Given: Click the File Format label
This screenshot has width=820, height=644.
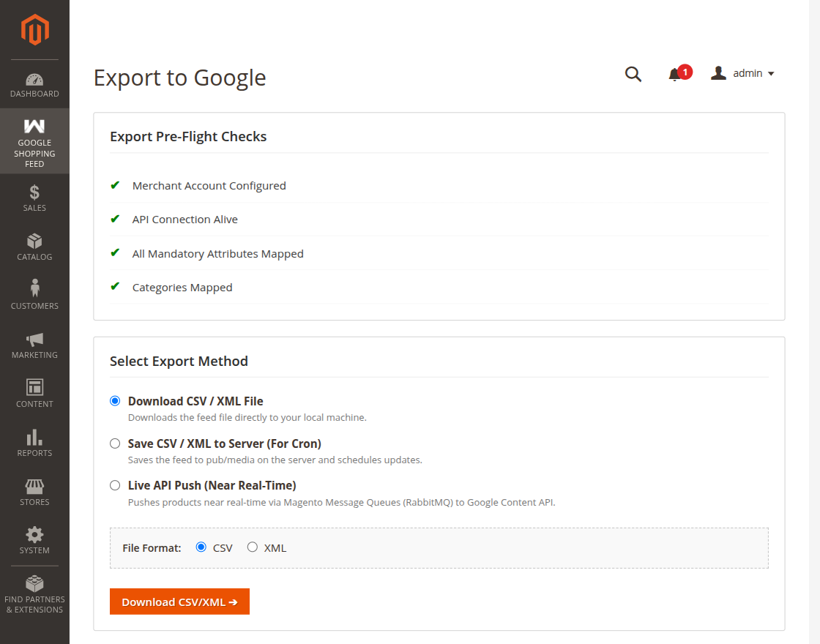Looking at the screenshot, I should tap(152, 548).
